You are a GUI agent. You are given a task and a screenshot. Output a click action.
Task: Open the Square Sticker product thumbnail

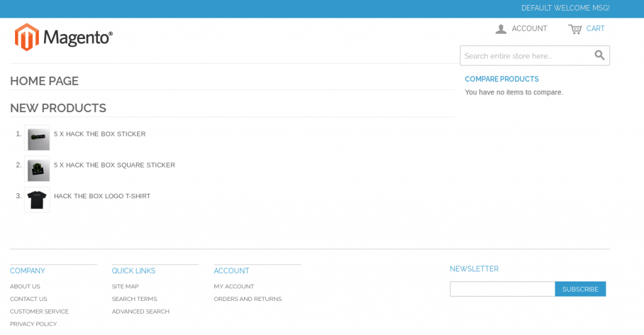[37, 169]
